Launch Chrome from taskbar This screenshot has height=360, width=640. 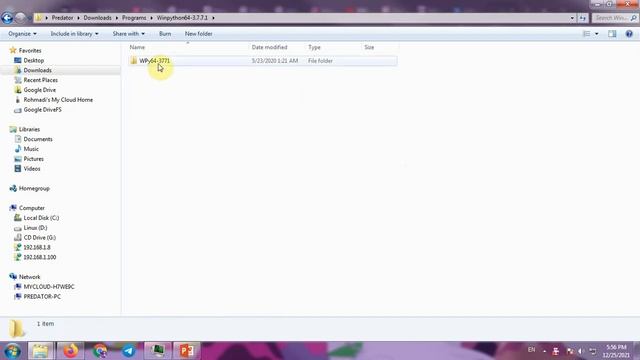point(100,351)
